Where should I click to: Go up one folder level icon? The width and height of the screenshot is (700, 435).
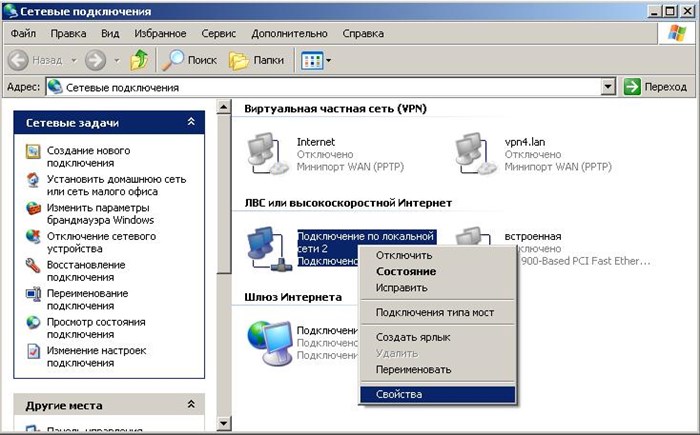click(139, 60)
